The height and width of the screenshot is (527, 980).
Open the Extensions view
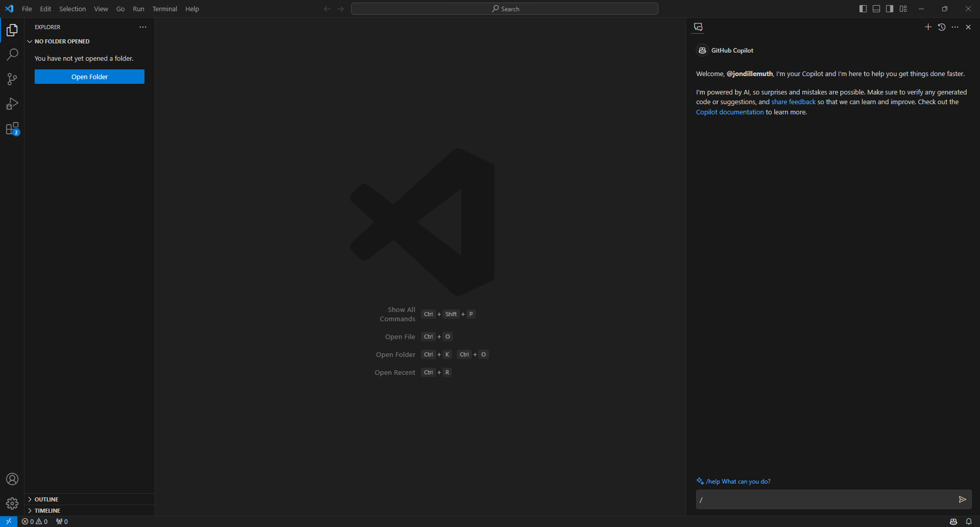[x=12, y=129]
